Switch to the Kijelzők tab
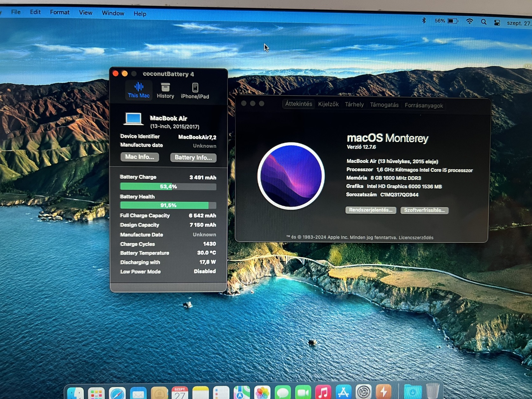This screenshot has width=532, height=399. pos(328,104)
